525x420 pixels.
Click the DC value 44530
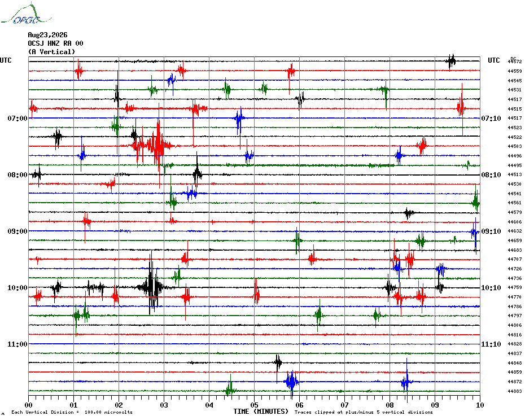coord(515,184)
